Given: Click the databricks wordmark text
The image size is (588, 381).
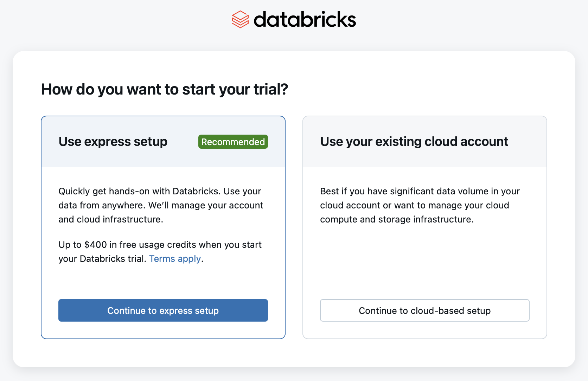Looking at the screenshot, I should click(305, 19).
